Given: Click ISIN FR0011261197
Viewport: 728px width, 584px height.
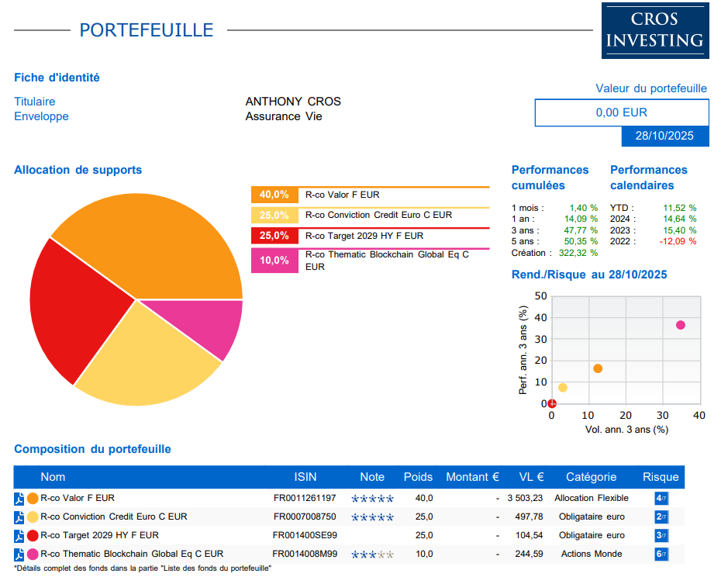Looking at the screenshot, I should pos(305,498).
